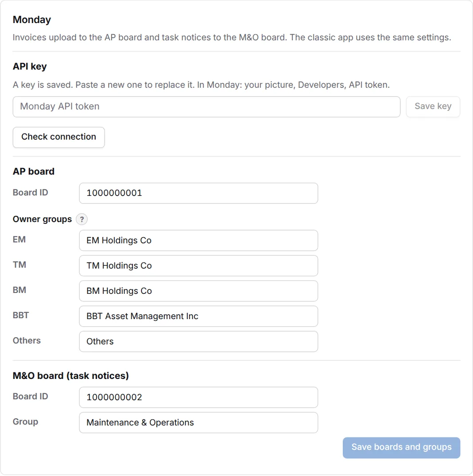The image size is (473, 476).
Task: Click the Owner groups label
Action: point(42,219)
